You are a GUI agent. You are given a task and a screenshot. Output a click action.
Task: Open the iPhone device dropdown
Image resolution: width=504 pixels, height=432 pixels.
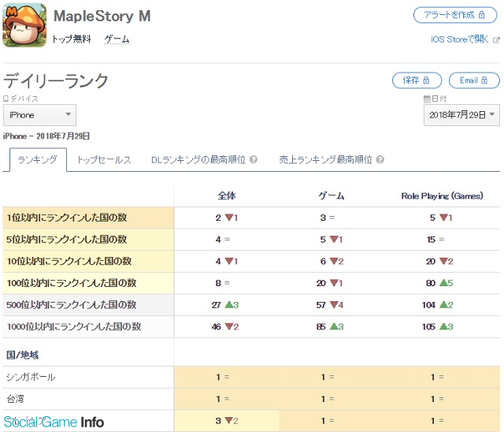[x=39, y=115]
